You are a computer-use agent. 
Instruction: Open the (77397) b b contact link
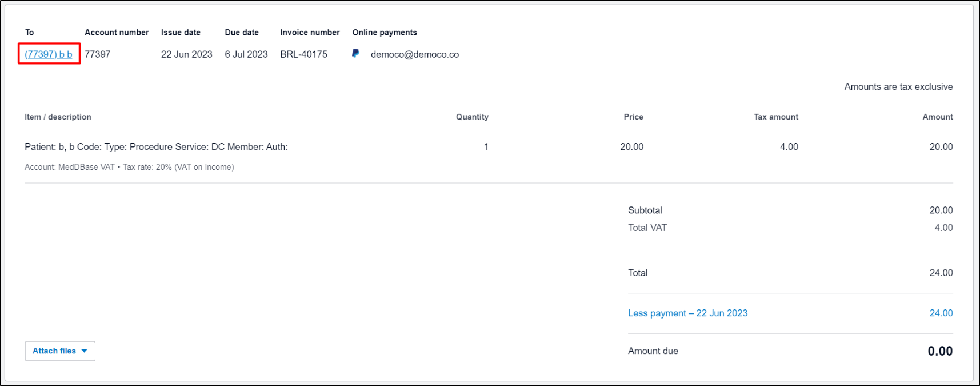pyautogui.click(x=49, y=54)
